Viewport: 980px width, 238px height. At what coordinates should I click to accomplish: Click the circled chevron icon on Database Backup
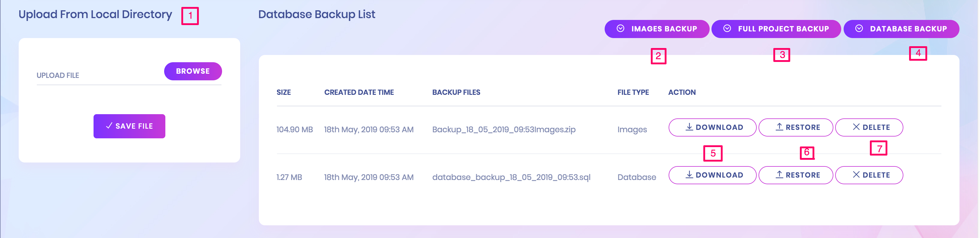tap(859, 29)
